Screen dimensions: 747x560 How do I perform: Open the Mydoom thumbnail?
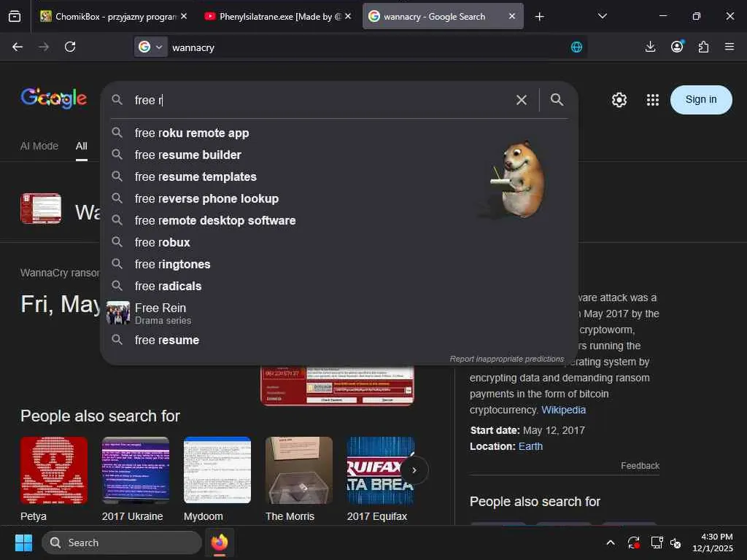[x=217, y=470]
